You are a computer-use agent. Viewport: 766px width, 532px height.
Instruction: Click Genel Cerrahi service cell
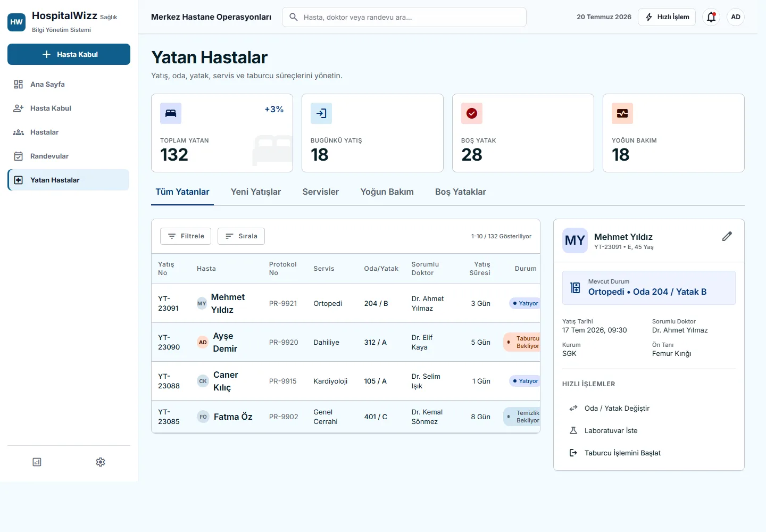[x=326, y=417]
